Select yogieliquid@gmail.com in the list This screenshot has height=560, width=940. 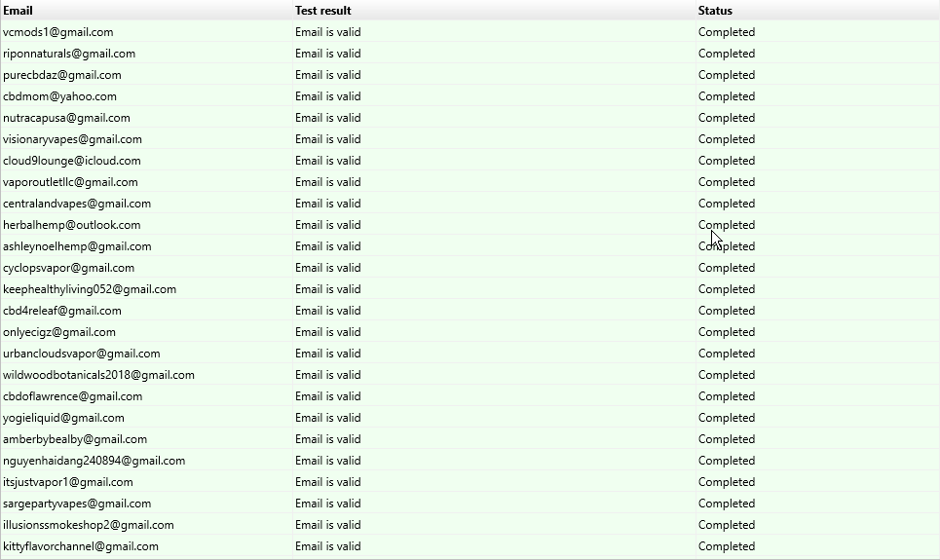click(63, 418)
